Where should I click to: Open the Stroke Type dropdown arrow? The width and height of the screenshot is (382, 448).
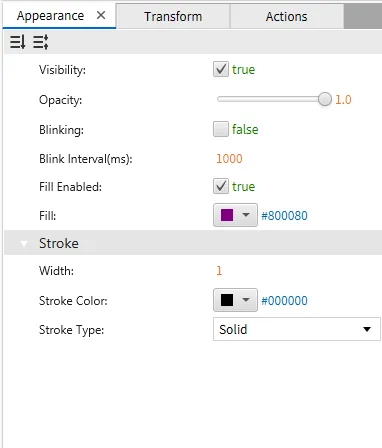[367, 329]
